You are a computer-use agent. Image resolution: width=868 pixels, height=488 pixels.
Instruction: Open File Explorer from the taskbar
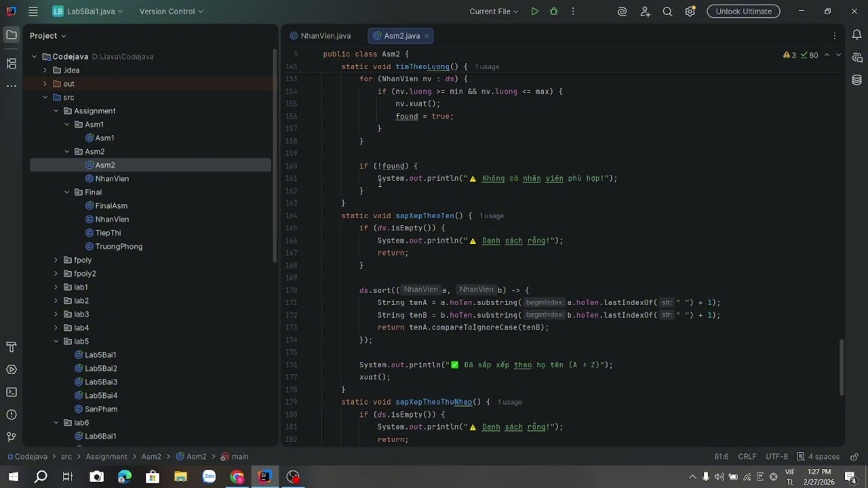pyautogui.click(x=180, y=476)
